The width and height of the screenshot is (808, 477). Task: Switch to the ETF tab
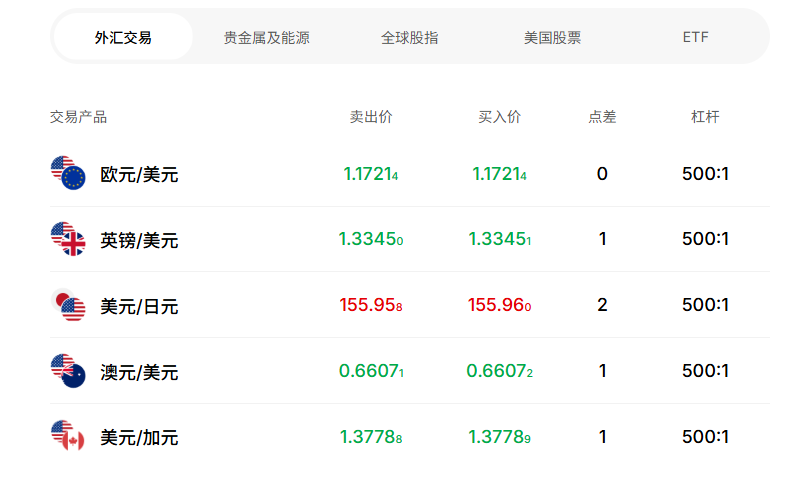point(696,37)
